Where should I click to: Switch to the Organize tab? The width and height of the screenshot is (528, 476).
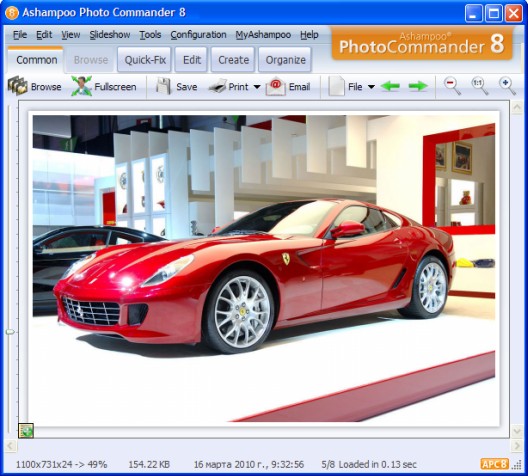pos(285,60)
